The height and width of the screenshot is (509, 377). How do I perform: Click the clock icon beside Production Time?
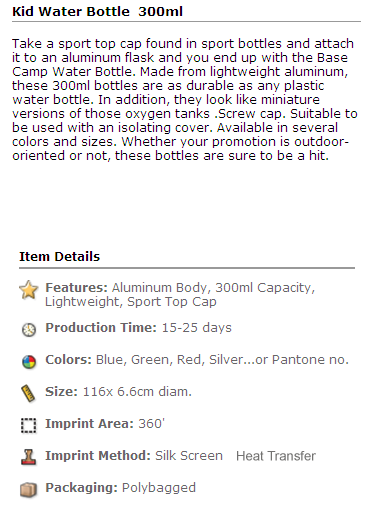tap(29, 330)
